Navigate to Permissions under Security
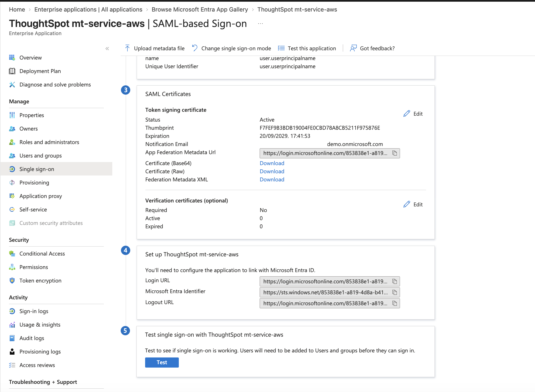The width and height of the screenshot is (535, 392). tap(34, 267)
